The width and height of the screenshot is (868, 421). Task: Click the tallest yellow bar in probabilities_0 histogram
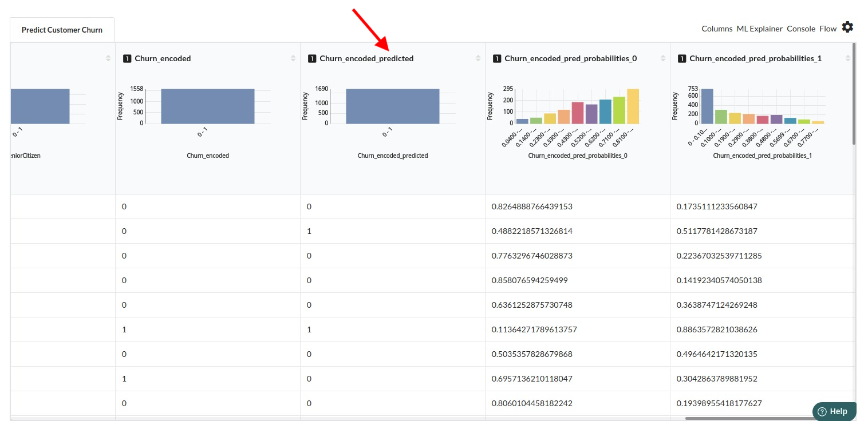click(x=633, y=106)
